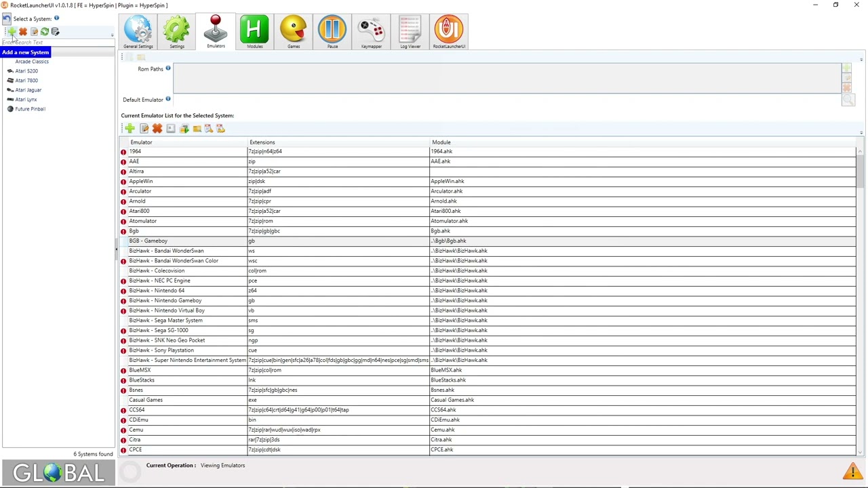Select the BlueMSX emulator row
The image size is (868, 488).
[488, 370]
